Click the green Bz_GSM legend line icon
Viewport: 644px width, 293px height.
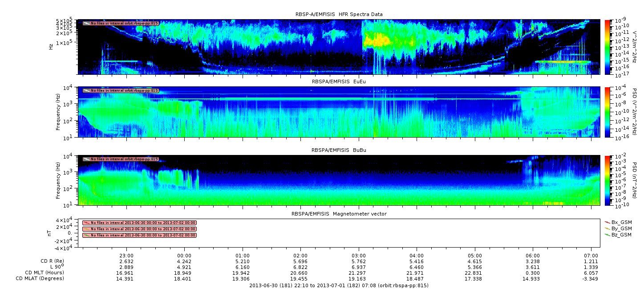pyautogui.click(x=607, y=234)
